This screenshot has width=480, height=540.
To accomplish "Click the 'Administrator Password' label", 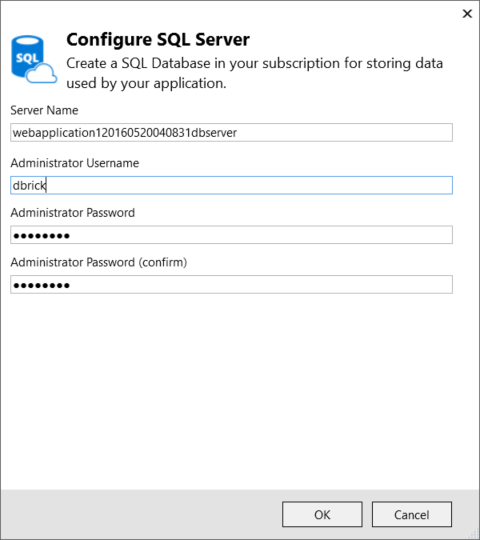I will click(73, 212).
